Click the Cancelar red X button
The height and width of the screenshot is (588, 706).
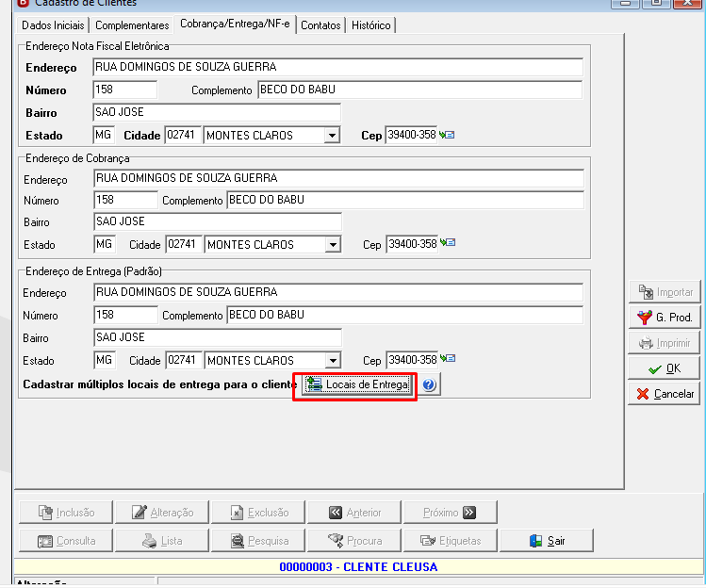coord(665,394)
